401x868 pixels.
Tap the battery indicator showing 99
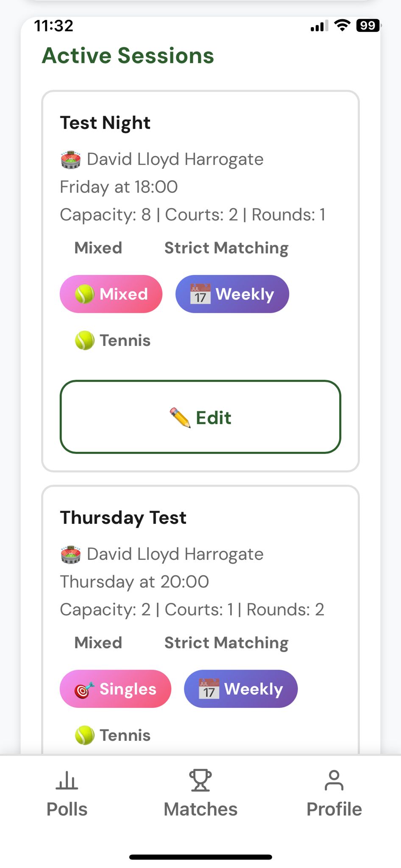368,26
